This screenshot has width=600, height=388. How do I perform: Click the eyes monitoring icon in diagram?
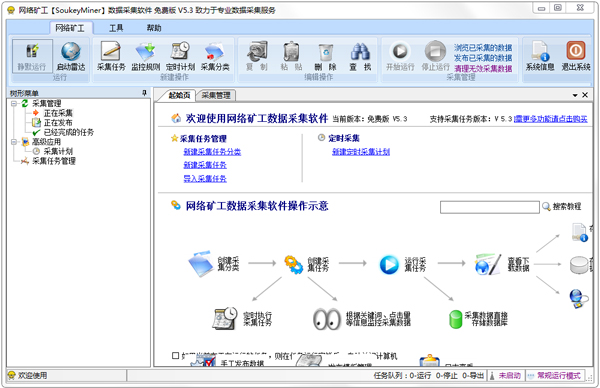coord(326,319)
